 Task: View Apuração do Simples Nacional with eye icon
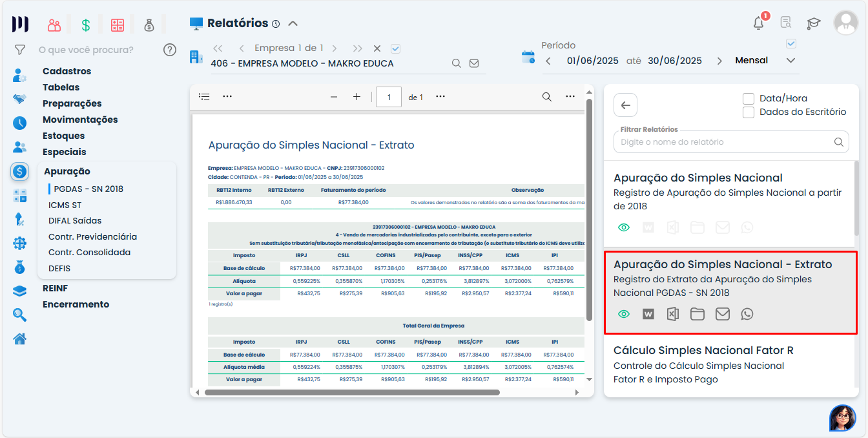click(624, 227)
